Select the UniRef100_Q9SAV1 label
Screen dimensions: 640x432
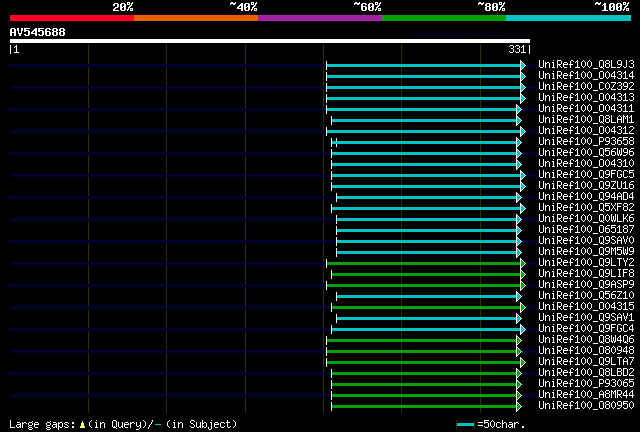586,318
